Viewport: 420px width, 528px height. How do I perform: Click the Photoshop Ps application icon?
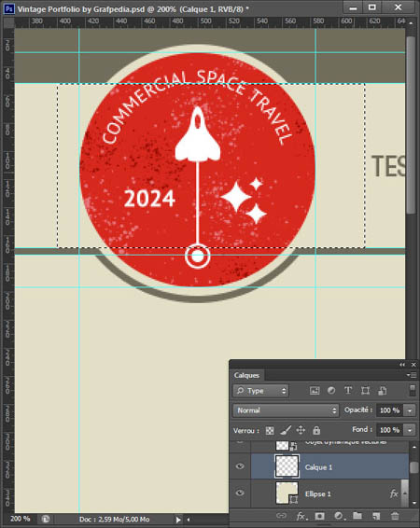[8, 8]
